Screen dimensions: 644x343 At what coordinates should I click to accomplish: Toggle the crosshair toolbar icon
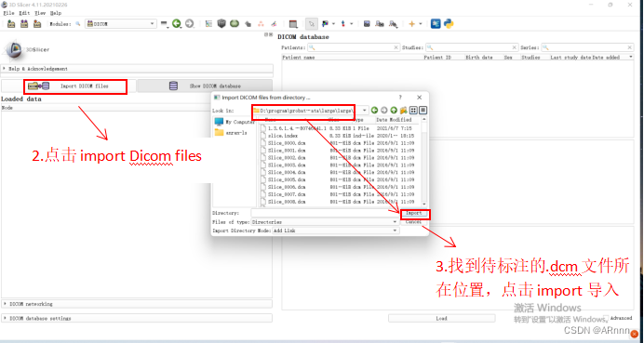point(412,24)
